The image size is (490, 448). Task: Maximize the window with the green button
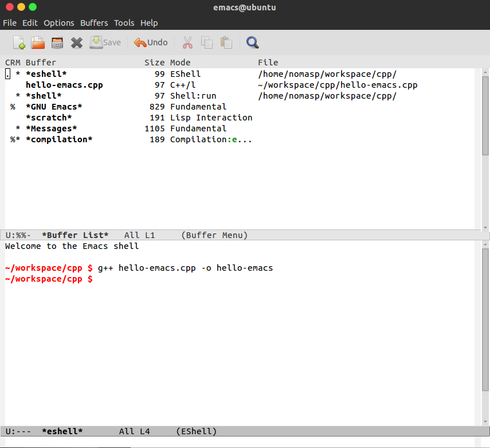pyautogui.click(x=33, y=7)
